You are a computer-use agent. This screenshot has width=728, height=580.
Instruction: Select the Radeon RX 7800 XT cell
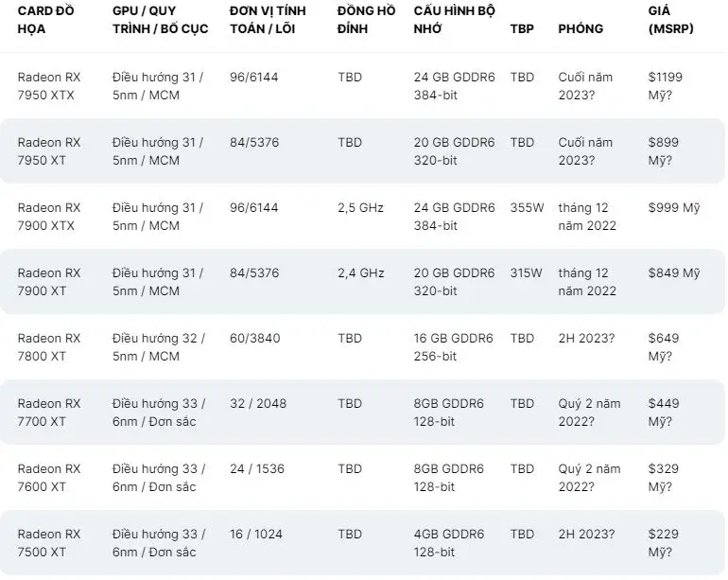(49, 347)
